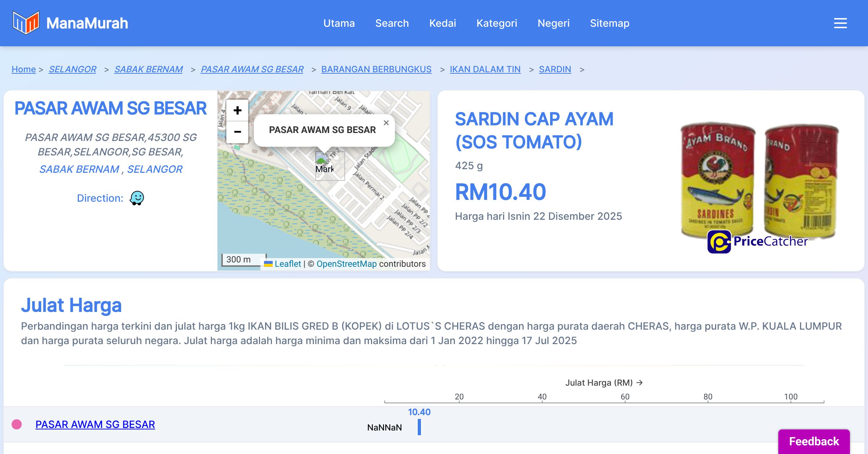
Task: Open the hamburger menu
Action: (x=840, y=23)
